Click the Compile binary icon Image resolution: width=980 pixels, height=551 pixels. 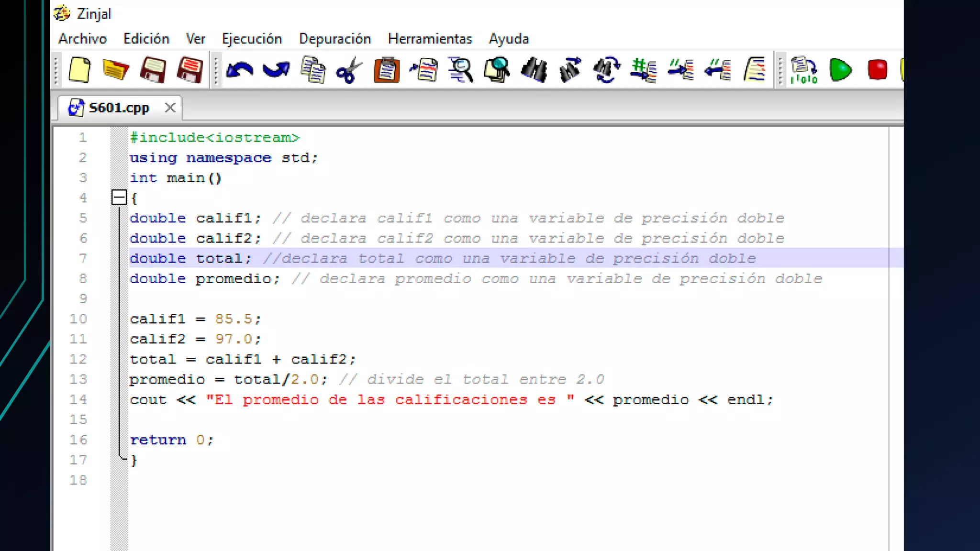click(x=804, y=70)
